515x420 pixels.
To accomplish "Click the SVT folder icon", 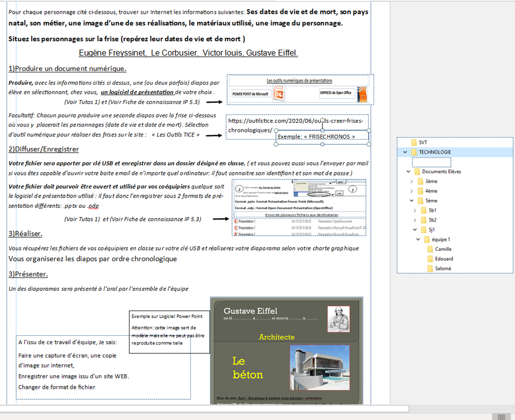I will pyautogui.click(x=414, y=142).
